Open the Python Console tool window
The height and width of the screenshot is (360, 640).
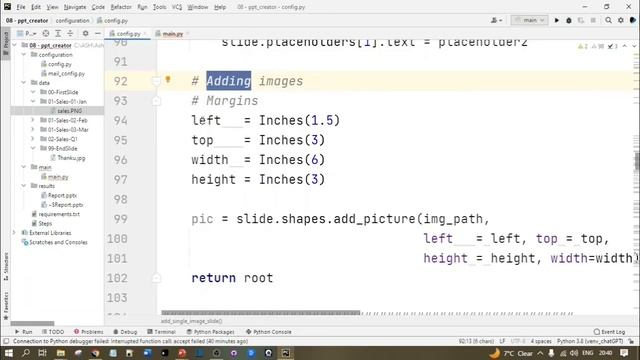click(x=269, y=332)
